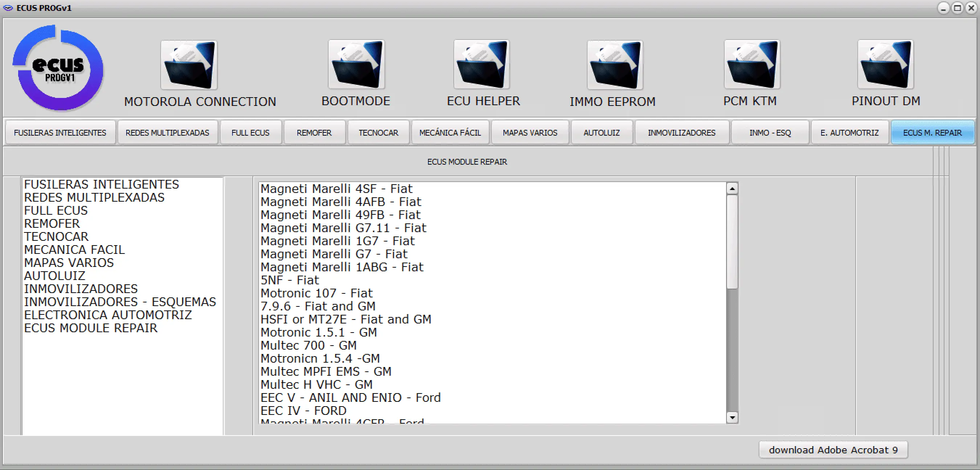Switch to FUSILERAS INTELIGENTES tab
This screenshot has width=980, height=470.
[x=60, y=133]
